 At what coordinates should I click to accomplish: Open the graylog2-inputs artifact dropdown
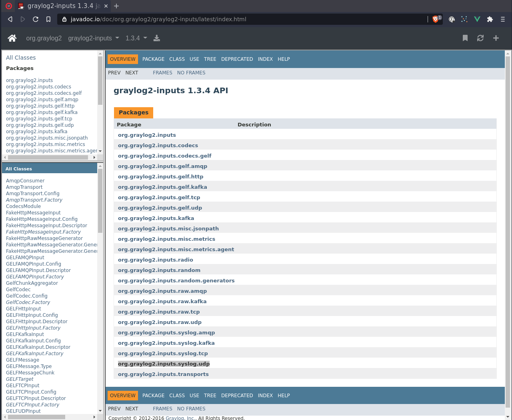click(x=94, y=38)
